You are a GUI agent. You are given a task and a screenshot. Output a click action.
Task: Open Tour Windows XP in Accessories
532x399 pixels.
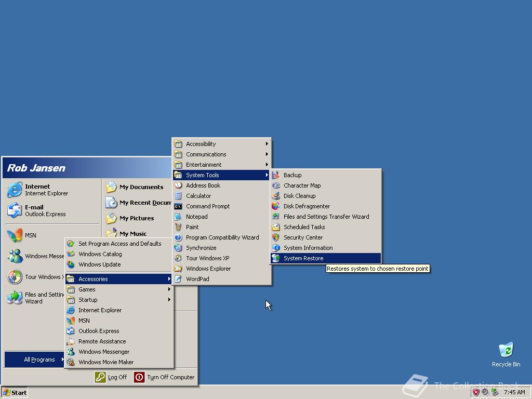coord(221,258)
